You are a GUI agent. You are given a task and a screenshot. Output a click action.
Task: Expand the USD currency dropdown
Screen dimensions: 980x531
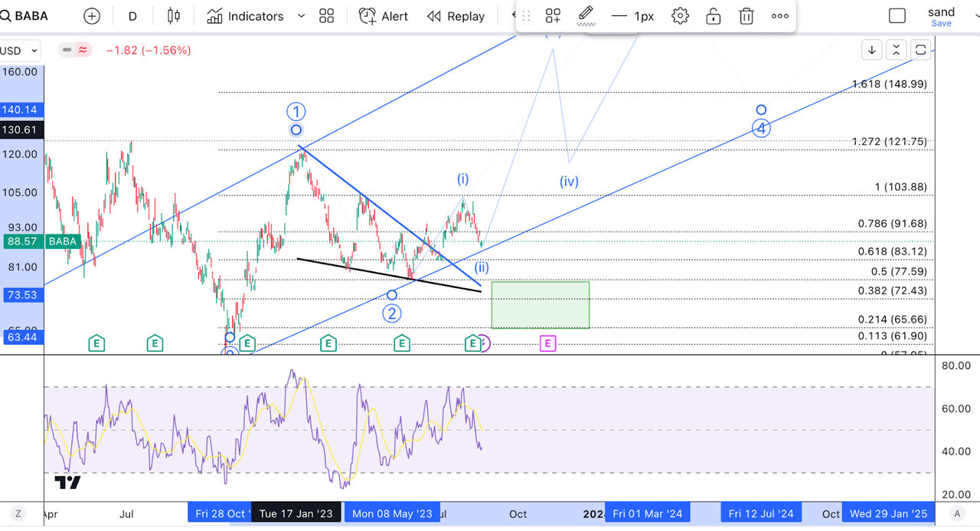click(21, 51)
